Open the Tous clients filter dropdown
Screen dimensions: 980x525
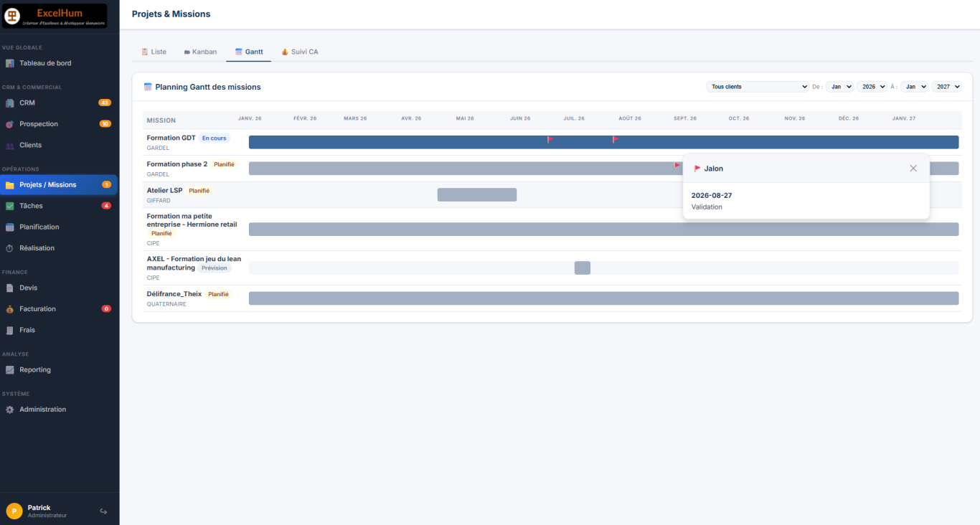[758, 87]
